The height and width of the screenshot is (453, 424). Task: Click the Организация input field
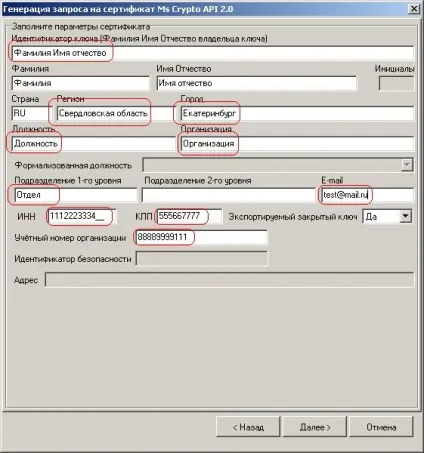point(297,144)
